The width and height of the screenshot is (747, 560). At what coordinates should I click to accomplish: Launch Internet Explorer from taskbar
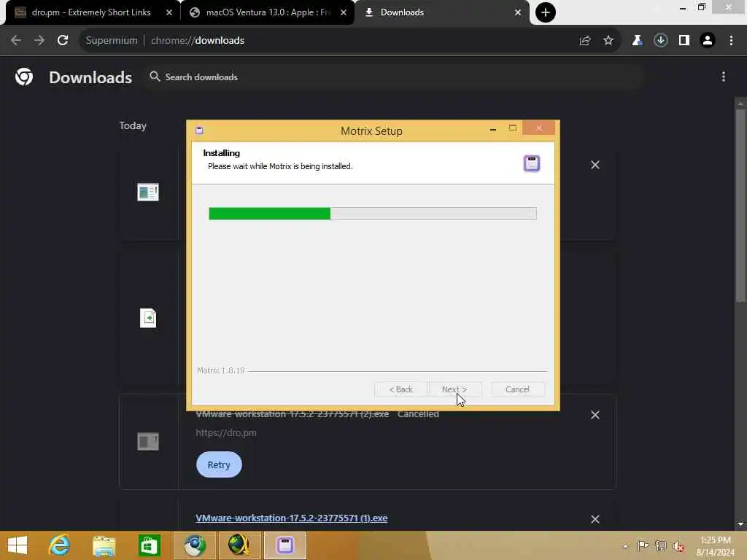(60, 545)
